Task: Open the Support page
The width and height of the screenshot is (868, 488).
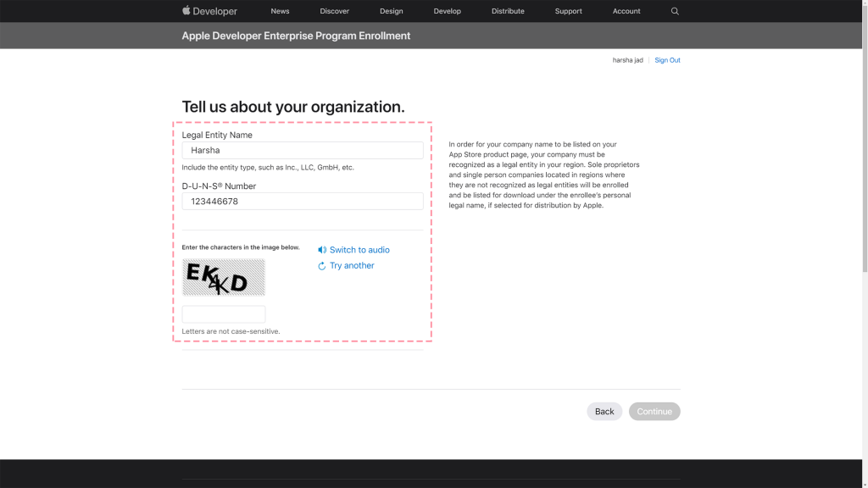Action: click(x=569, y=11)
